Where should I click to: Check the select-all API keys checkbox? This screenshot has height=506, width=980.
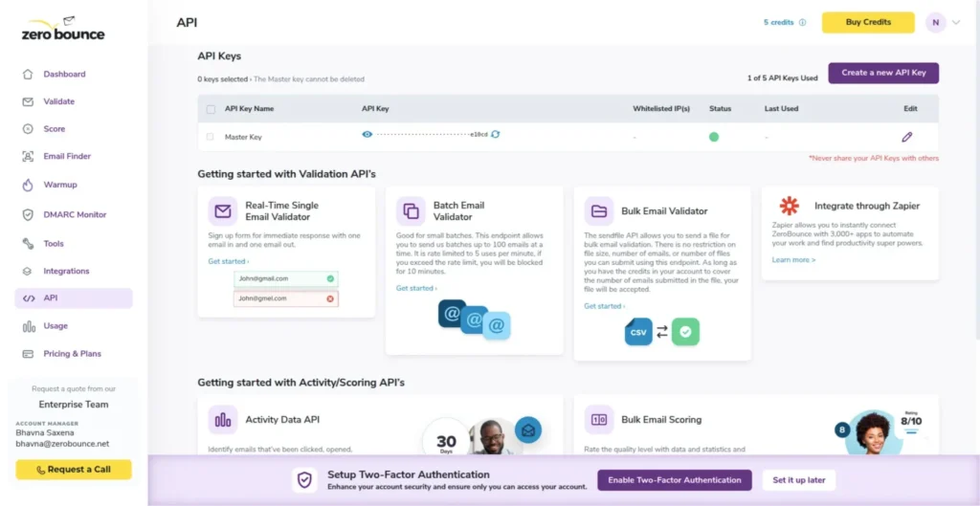click(x=211, y=109)
